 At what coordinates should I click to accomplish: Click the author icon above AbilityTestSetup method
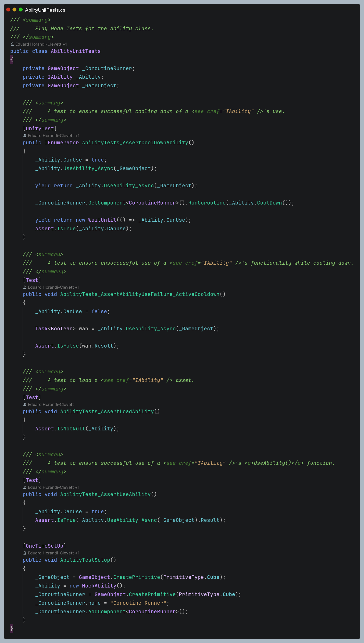point(25,553)
